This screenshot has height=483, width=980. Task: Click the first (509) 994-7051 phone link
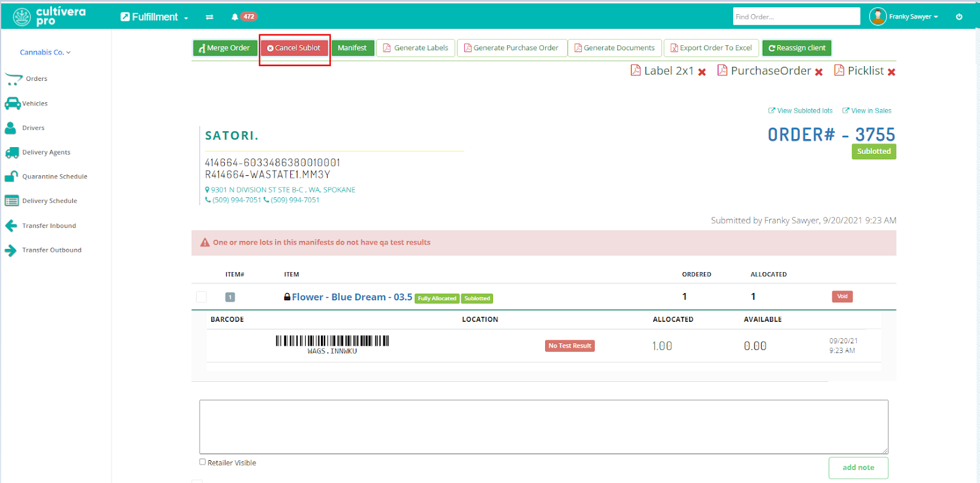(x=233, y=200)
